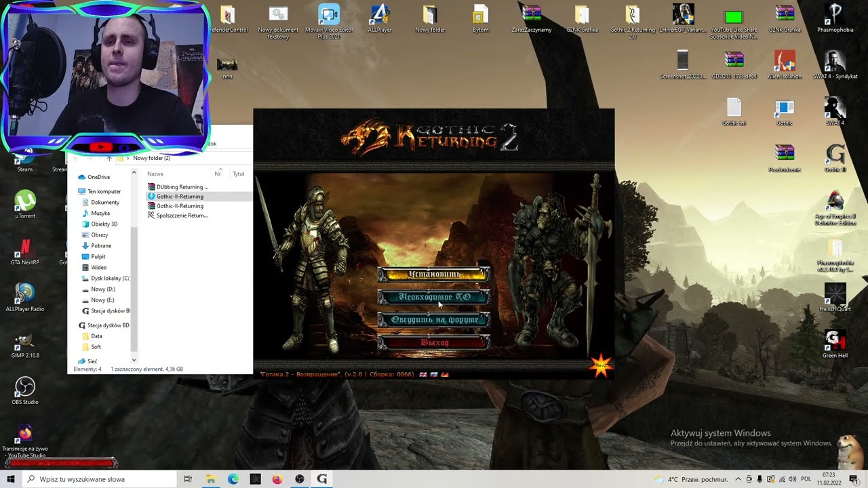Open the Data folder in the Explorer sidebar
The width and height of the screenshot is (868, 488).
[92, 336]
